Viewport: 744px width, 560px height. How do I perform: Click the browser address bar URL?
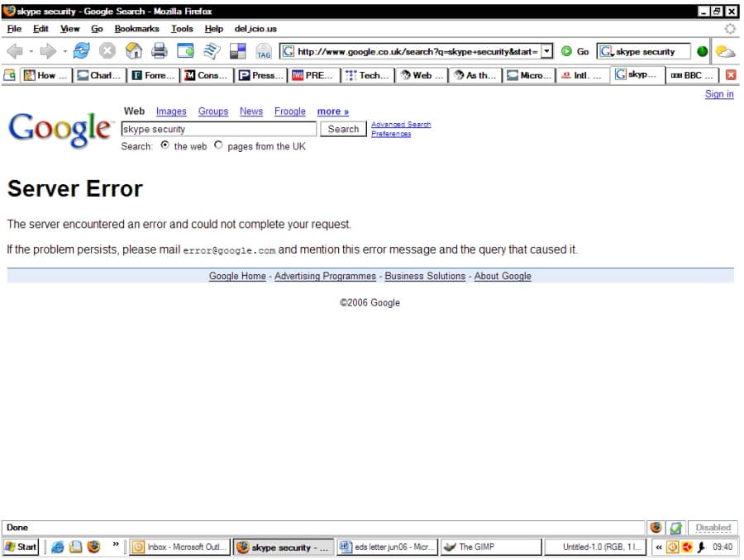(x=417, y=51)
